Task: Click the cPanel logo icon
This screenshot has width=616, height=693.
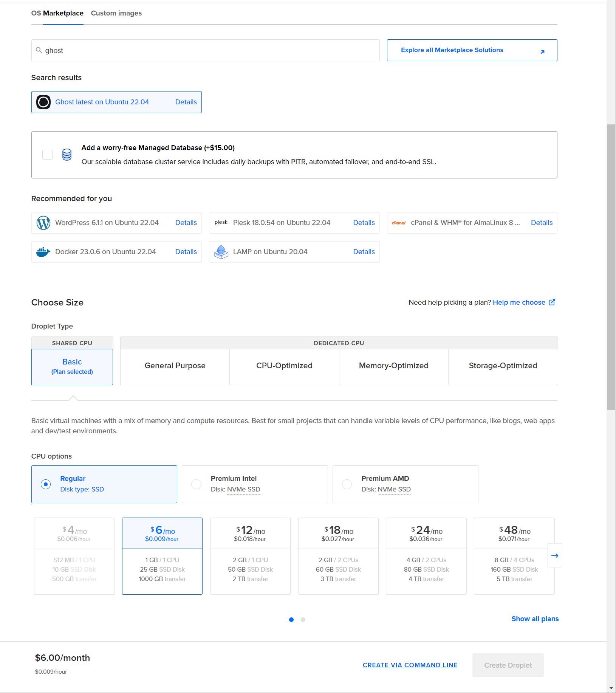Action: pyautogui.click(x=399, y=223)
